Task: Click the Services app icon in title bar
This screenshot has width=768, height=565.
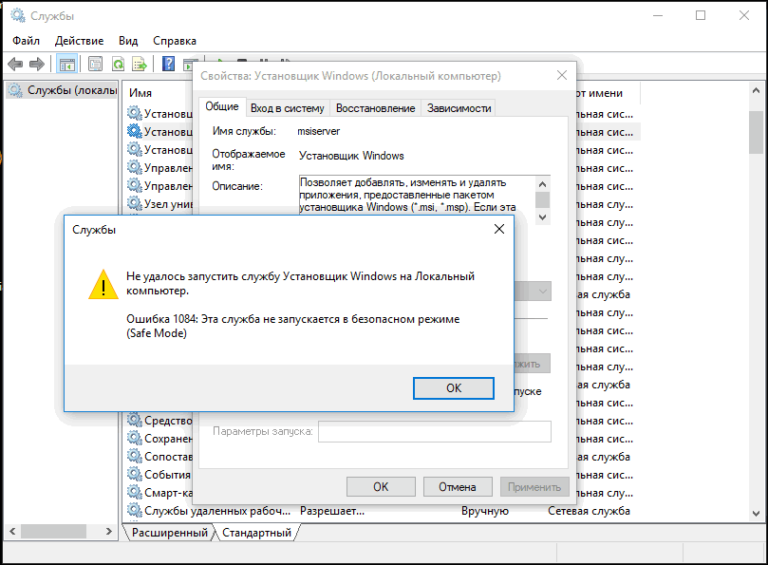Action: (18, 16)
